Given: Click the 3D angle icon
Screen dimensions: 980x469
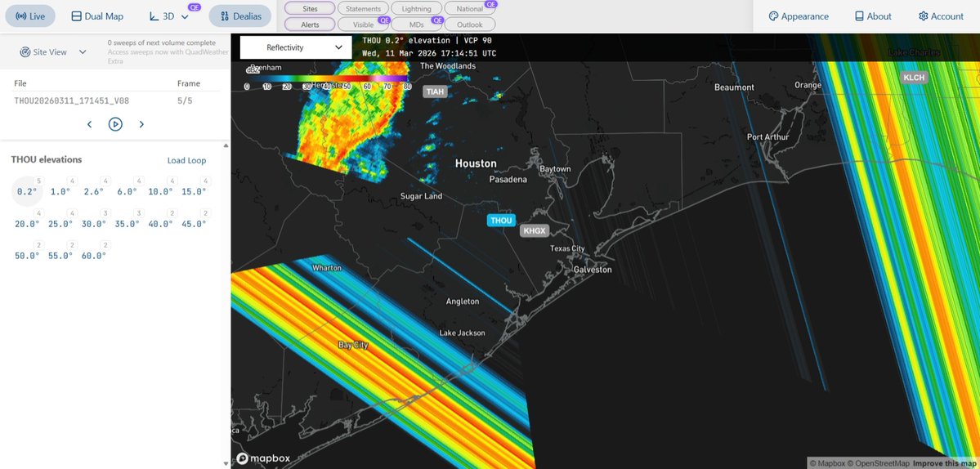Looking at the screenshot, I should [x=154, y=16].
